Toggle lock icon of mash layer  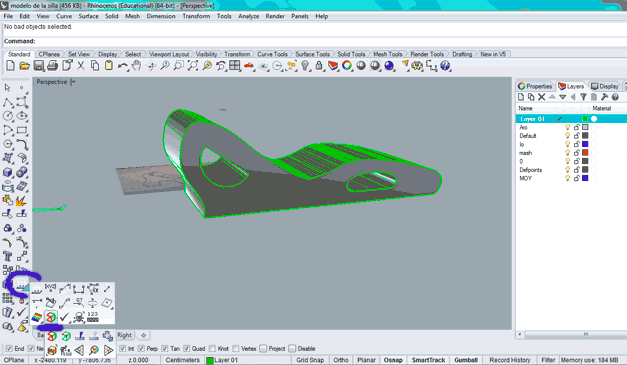(x=576, y=153)
